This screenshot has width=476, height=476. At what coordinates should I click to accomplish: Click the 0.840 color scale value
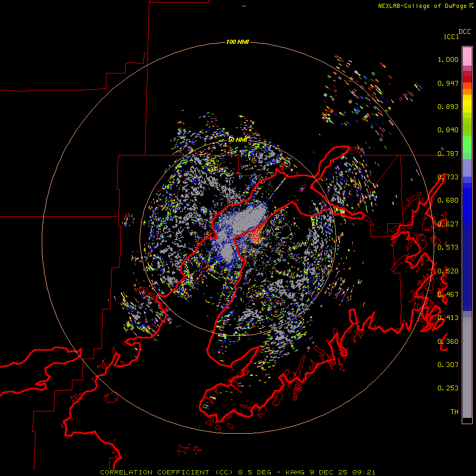click(448, 130)
